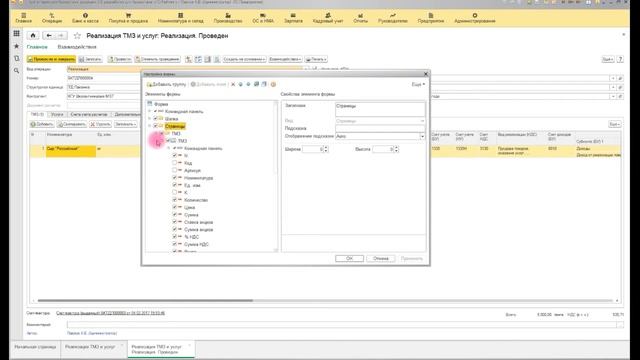This screenshot has height=360, width=640.
Task: Open the Отчеты section
Action: (360, 18)
